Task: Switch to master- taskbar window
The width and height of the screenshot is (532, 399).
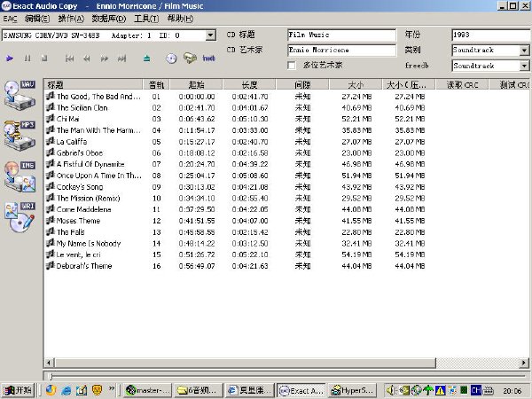Action: (x=148, y=390)
